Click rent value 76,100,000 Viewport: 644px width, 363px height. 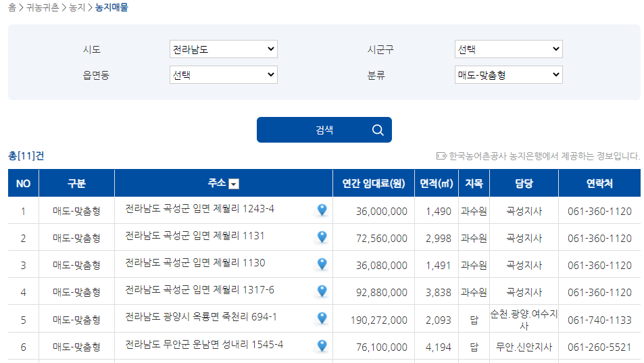coord(382,347)
